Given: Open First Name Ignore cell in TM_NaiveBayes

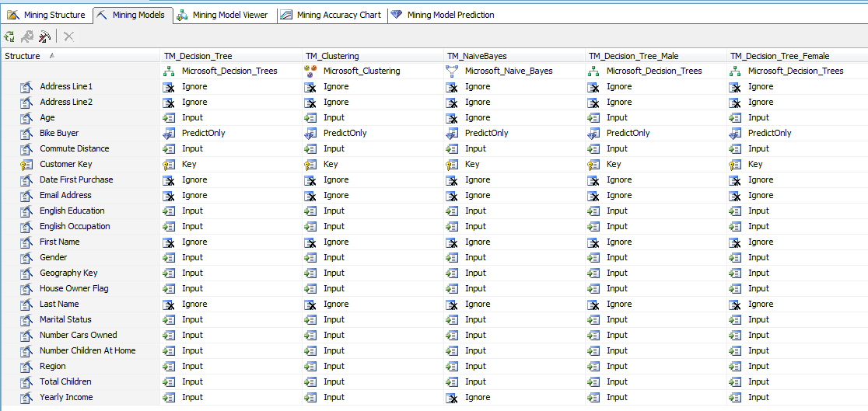Looking at the screenshot, I should point(514,242).
